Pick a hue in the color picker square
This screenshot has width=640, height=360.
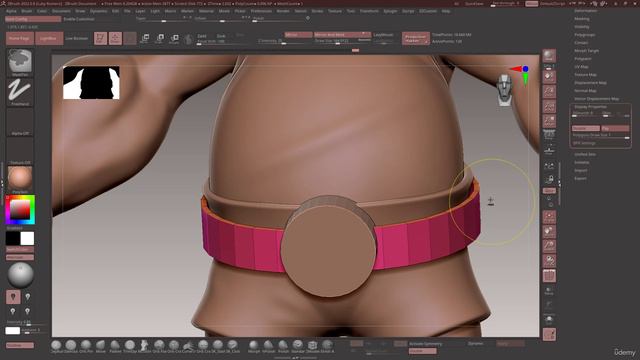coord(20,210)
